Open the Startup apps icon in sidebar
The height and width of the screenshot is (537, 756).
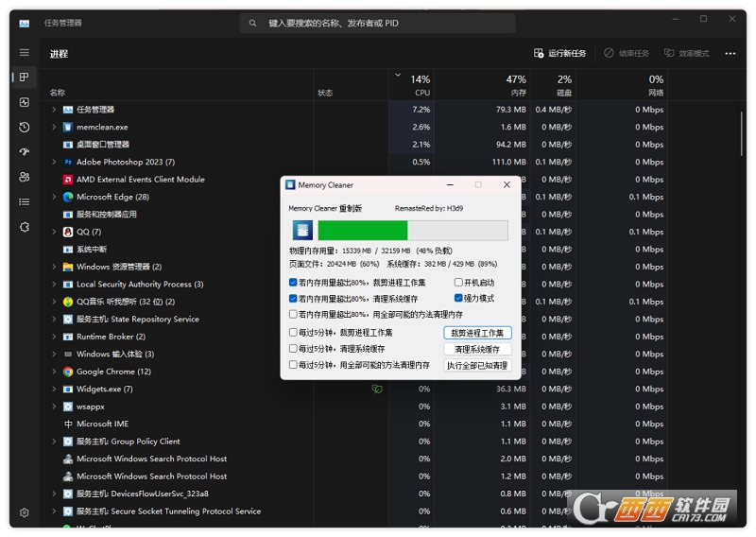point(25,152)
